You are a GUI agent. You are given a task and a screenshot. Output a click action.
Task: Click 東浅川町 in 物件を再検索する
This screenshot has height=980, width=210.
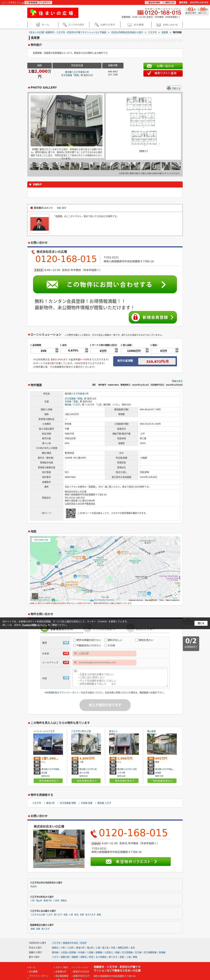point(50,803)
